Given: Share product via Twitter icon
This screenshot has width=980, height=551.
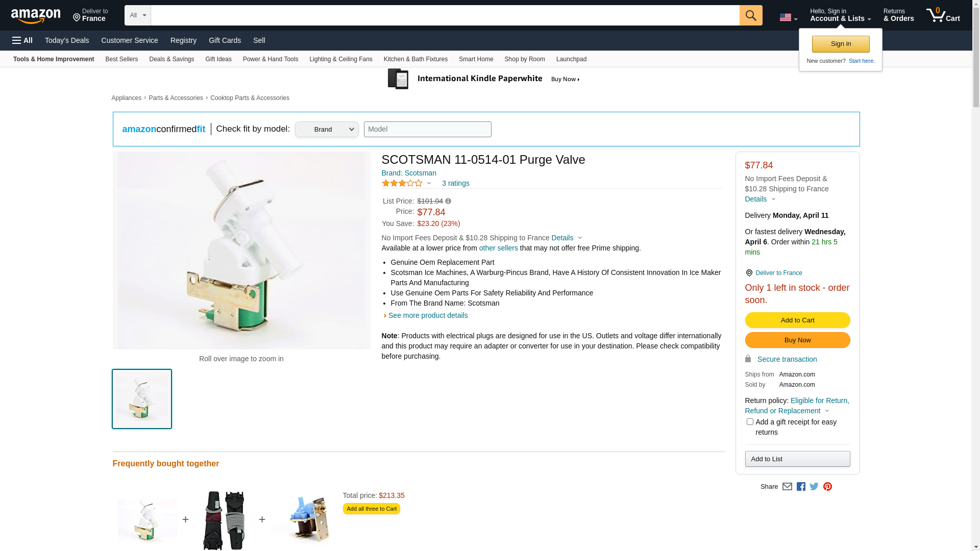Looking at the screenshot, I should 814,487.
